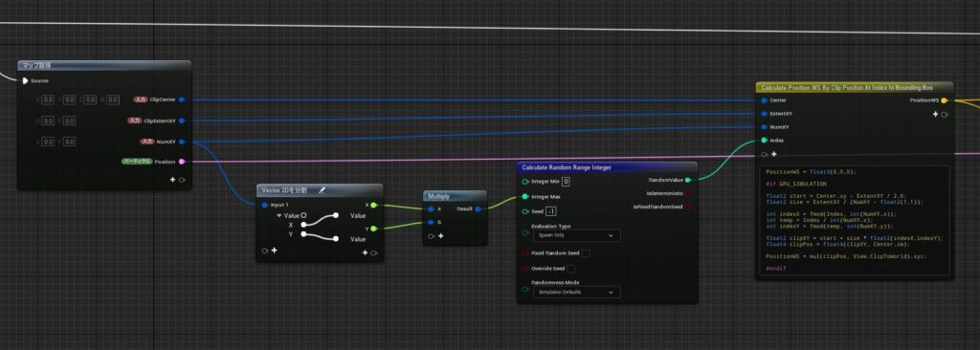Enable the Fixed Random Seed checkbox
The height and width of the screenshot is (350, 980).
(586, 253)
